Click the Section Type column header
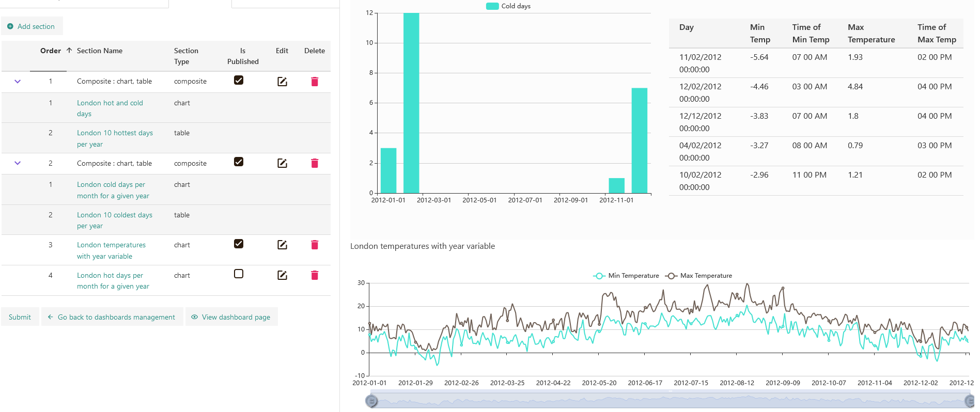The height and width of the screenshot is (412, 980). click(x=186, y=56)
